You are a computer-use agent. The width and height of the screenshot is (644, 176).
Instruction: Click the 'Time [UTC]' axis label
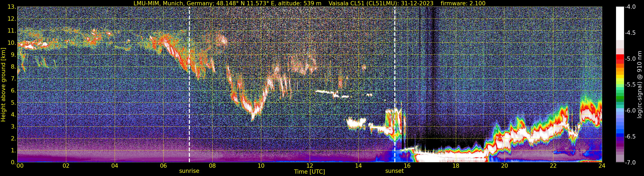point(310,172)
